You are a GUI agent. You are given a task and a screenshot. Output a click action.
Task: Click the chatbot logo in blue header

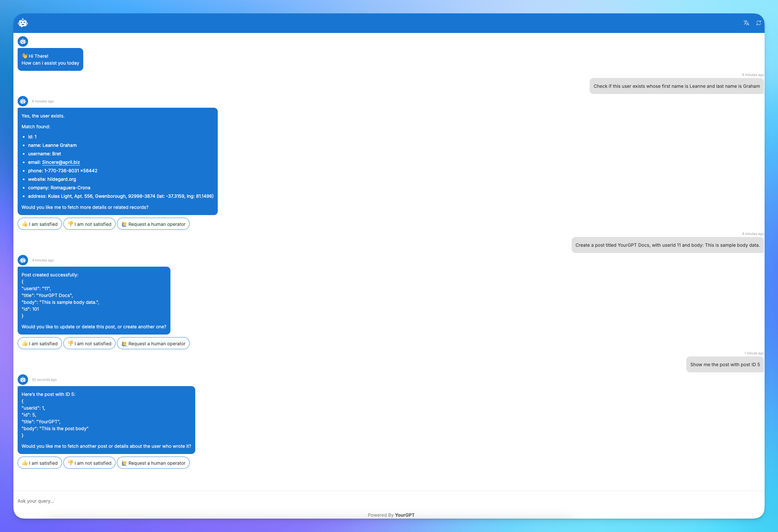[x=23, y=23]
